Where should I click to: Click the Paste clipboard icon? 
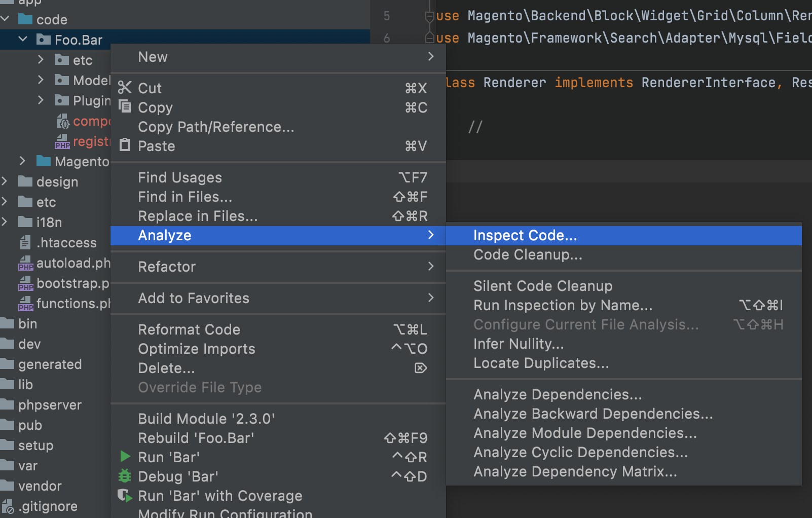coord(125,146)
